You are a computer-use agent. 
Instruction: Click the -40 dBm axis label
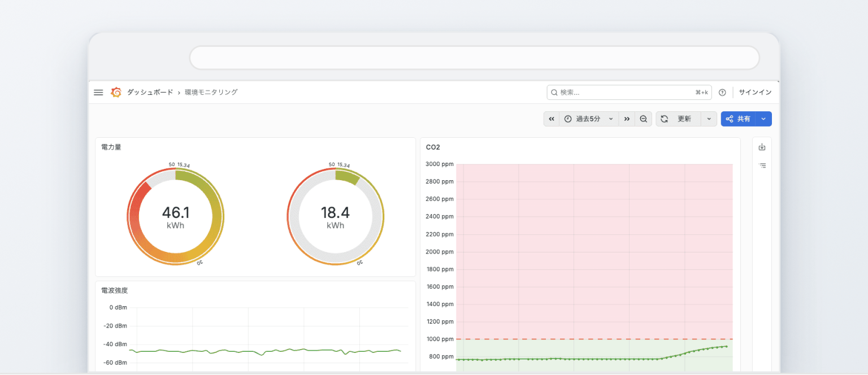[x=115, y=344]
